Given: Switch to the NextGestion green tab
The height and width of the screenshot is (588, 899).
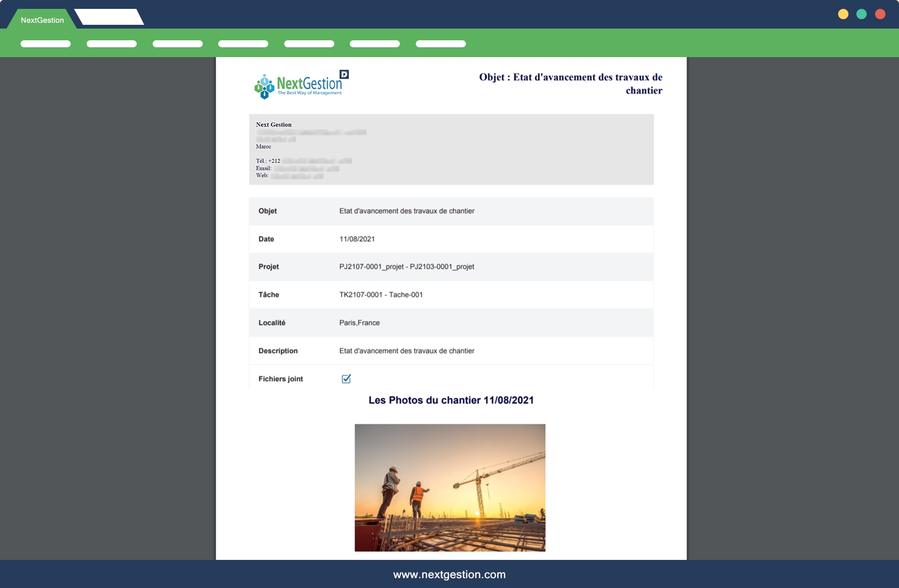Looking at the screenshot, I should (42, 20).
